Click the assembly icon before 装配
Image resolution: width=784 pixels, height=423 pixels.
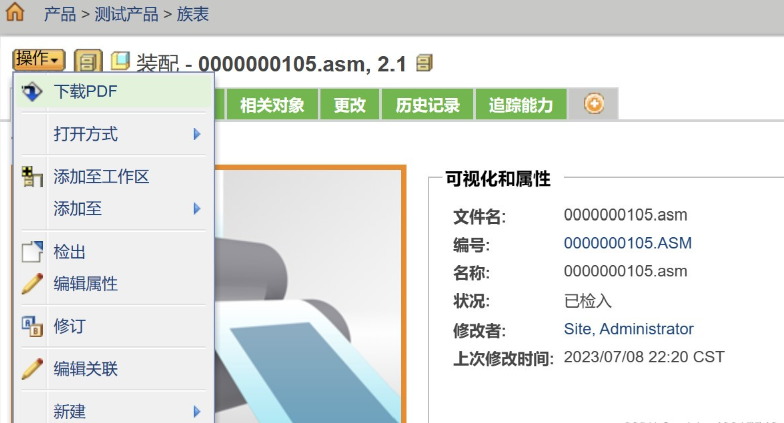click(121, 63)
